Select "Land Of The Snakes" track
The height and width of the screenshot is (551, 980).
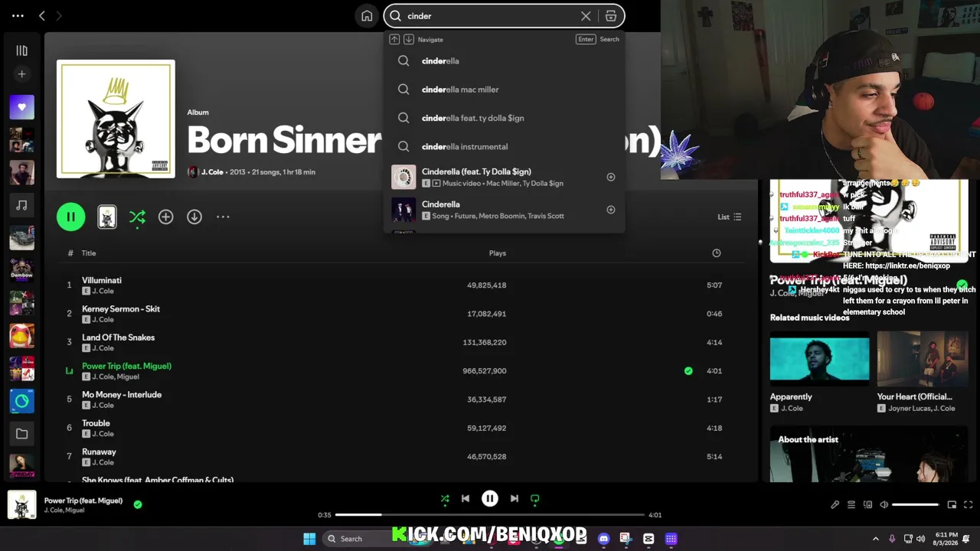[x=401, y=342]
